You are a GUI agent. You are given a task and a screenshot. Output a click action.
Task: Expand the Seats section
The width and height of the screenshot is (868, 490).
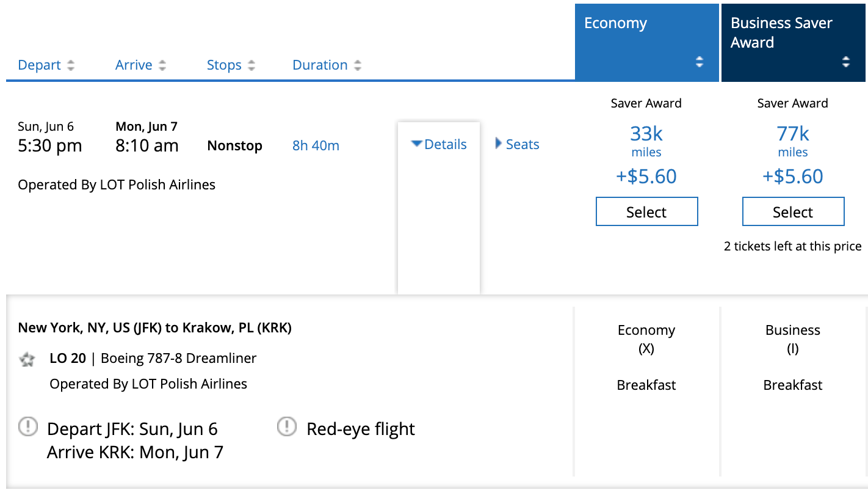[x=517, y=145]
